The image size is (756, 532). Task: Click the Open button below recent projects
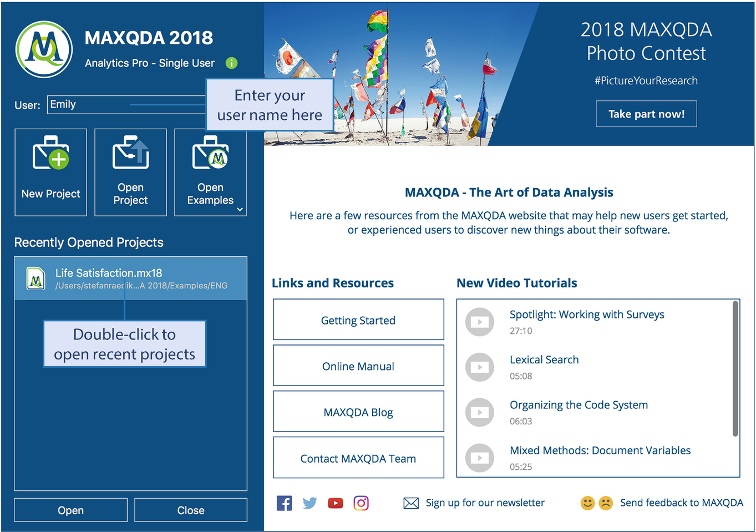[71, 510]
